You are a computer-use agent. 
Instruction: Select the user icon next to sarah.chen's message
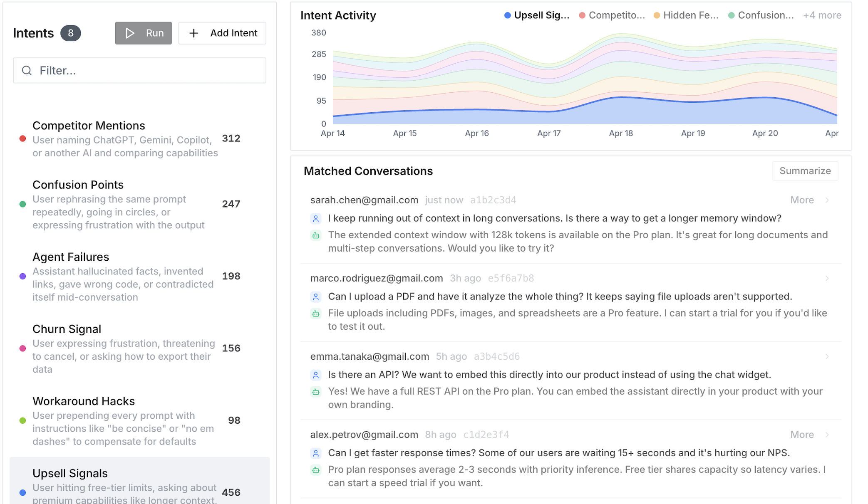coord(315,218)
